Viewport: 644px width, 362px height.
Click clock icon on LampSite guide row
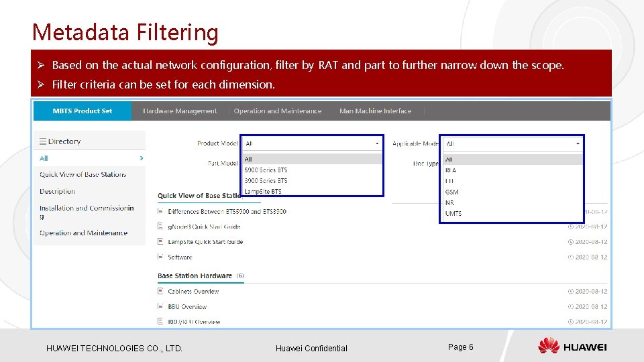coord(570,242)
